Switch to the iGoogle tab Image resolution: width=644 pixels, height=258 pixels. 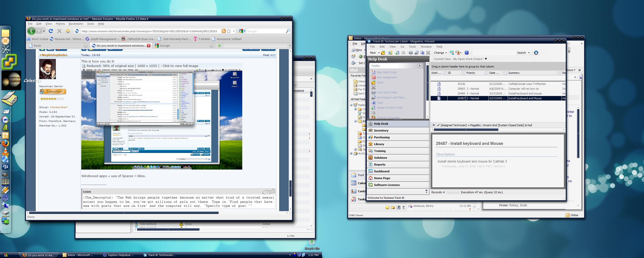coord(184,46)
